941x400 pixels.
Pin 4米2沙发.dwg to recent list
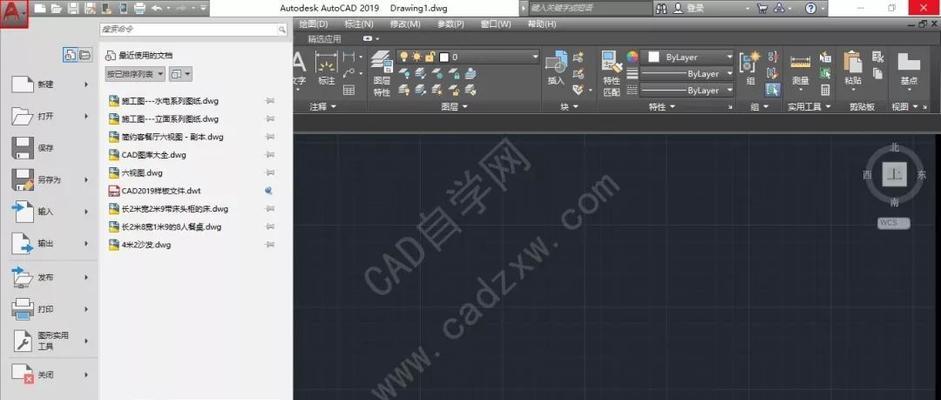click(x=269, y=245)
